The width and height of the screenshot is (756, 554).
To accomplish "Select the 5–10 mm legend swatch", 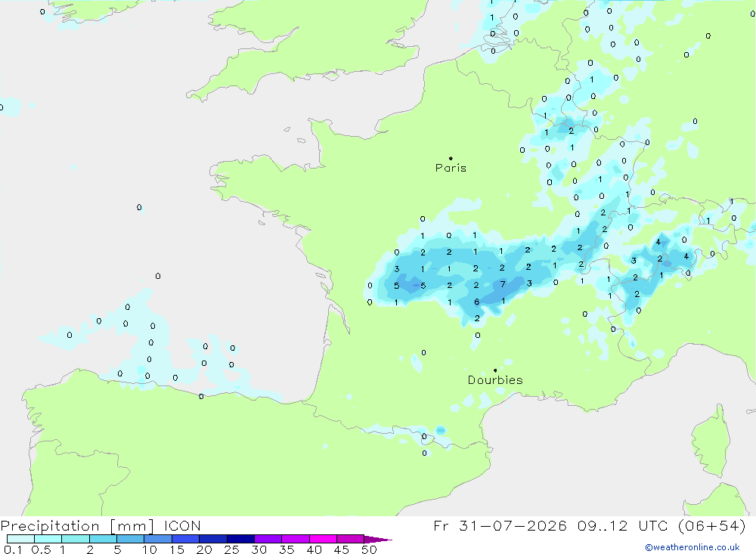I will [131, 539].
